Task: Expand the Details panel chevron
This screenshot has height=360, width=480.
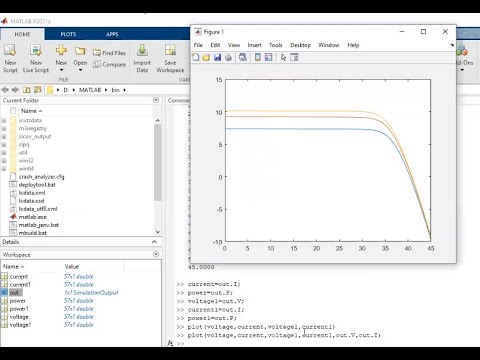Action: [x=154, y=242]
